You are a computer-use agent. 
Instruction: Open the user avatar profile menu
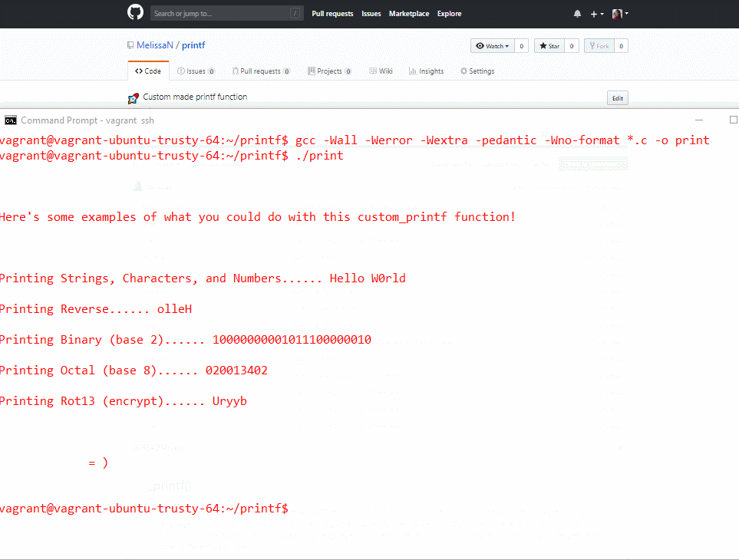tap(619, 14)
